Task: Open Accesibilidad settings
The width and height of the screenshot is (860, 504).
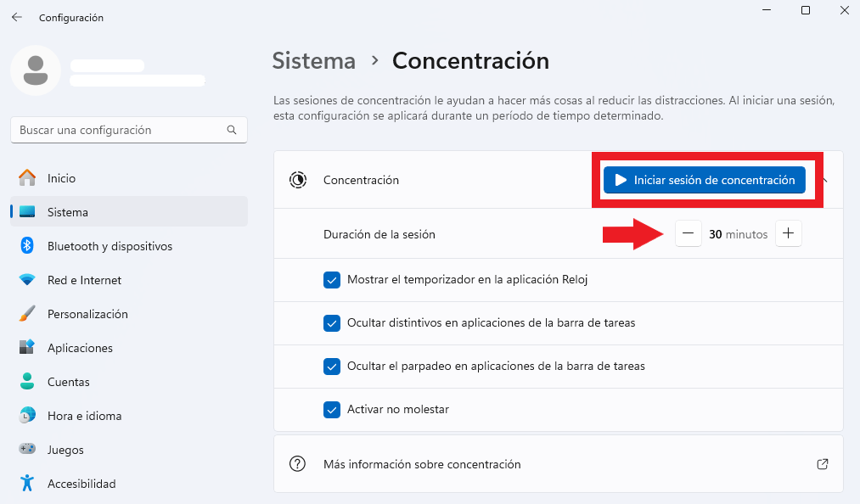Action: (x=129, y=484)
